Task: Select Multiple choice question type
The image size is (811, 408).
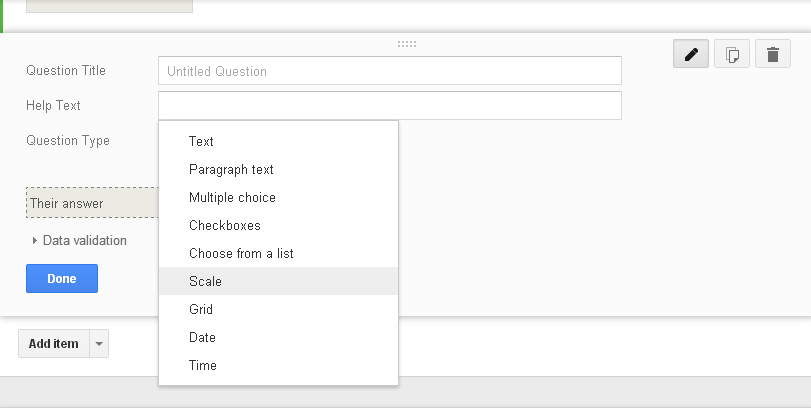Action: pyautogui.click(x=232, y=197)
